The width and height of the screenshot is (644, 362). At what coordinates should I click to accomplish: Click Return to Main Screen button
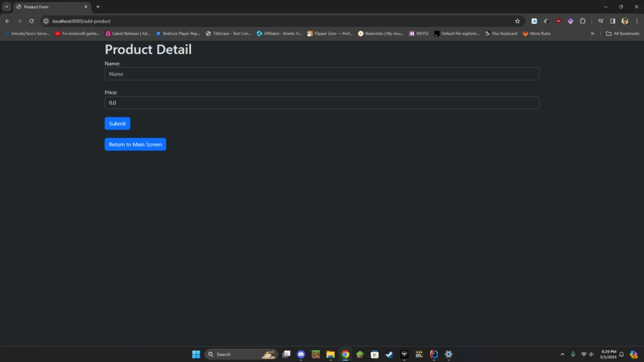pyautogui.click(x=135, y=145)
